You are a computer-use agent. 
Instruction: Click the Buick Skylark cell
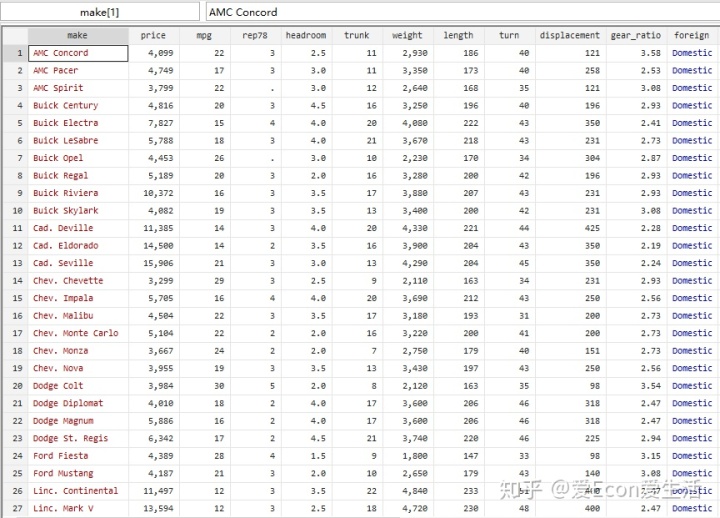pos(78,211)
